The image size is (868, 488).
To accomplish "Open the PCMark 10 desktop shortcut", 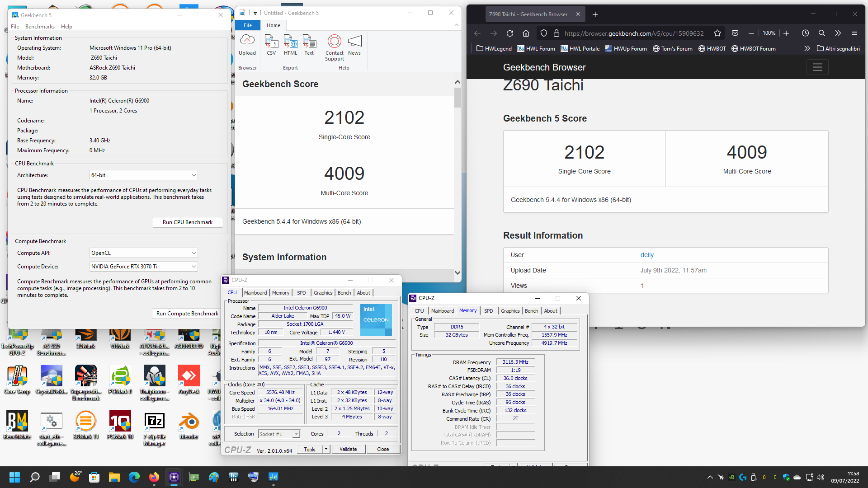I will point(120,425).
